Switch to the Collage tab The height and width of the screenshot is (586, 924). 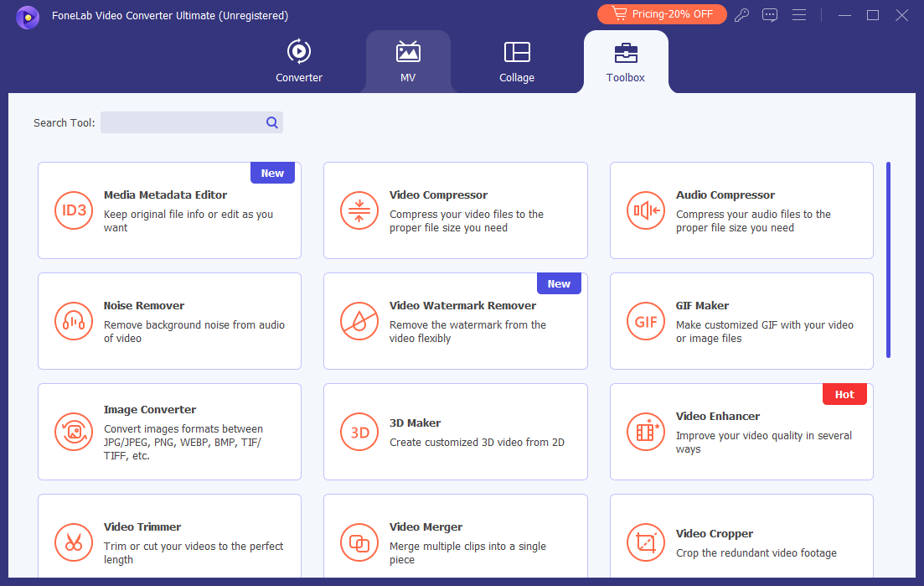coord(517,61)
